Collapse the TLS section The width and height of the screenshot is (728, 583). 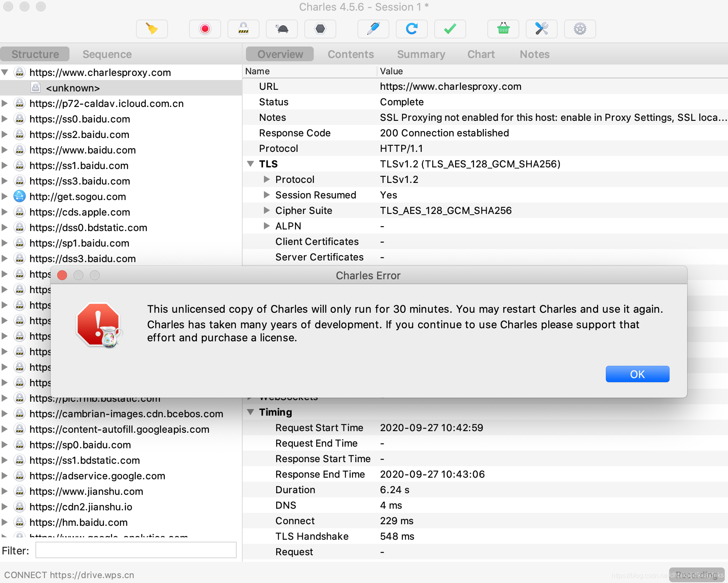(x=251, y=164)
